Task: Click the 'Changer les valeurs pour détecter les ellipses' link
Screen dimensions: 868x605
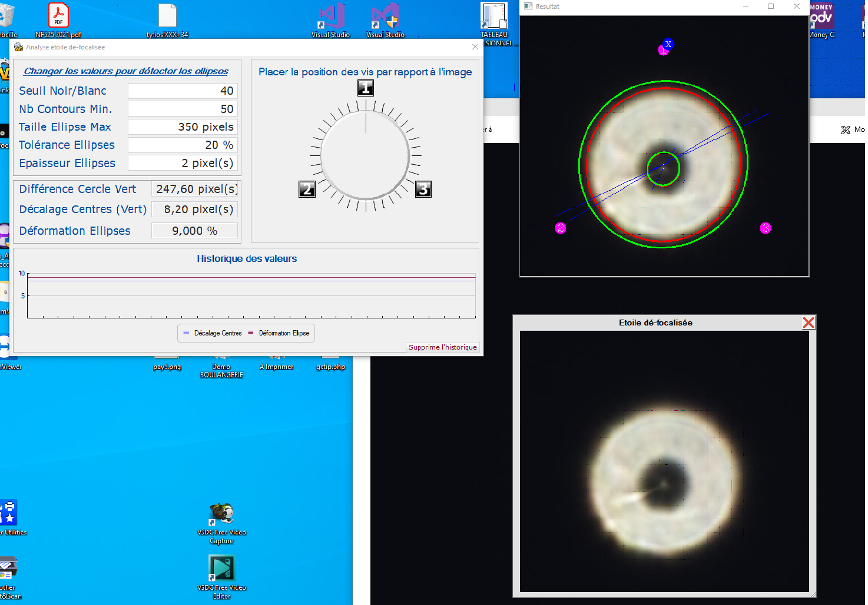Action: click(126, 71)
